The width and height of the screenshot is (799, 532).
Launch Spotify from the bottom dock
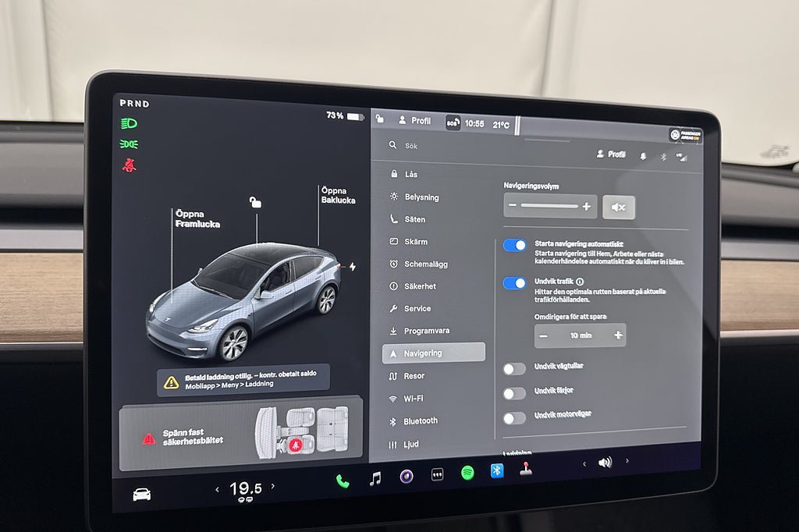(467, 473)
